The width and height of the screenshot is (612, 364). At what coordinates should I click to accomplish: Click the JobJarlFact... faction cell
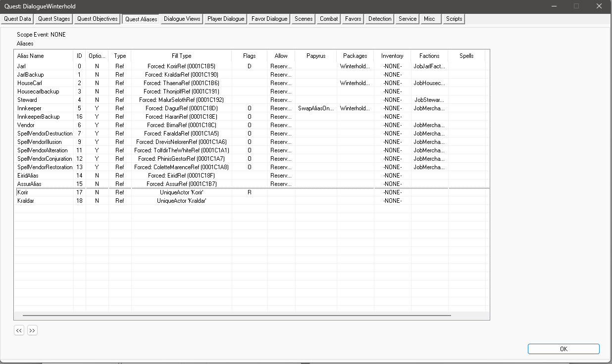(429, 66)
